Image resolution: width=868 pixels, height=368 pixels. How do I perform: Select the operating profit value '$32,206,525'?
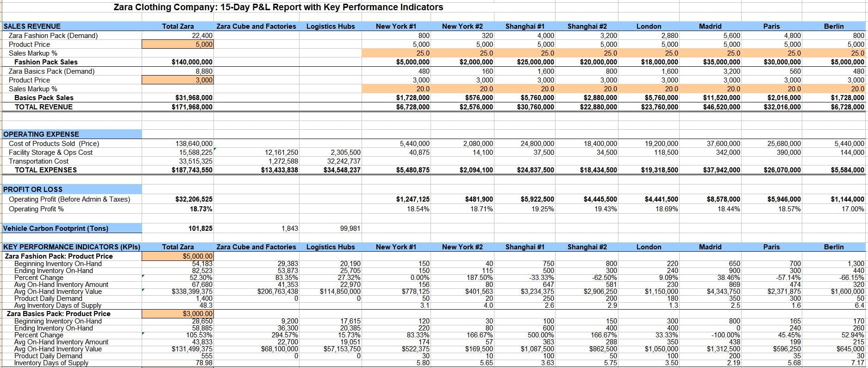click(x=194, y=199)
